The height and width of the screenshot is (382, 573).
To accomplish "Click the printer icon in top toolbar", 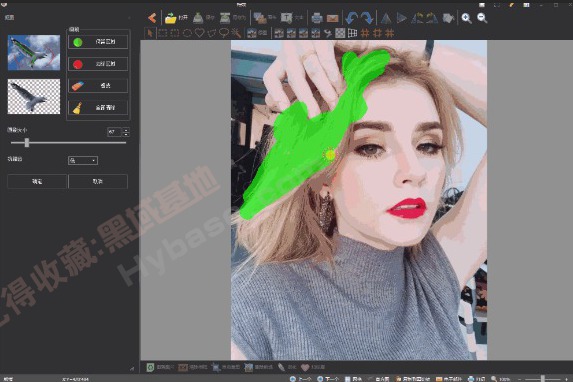I will 316,18.
